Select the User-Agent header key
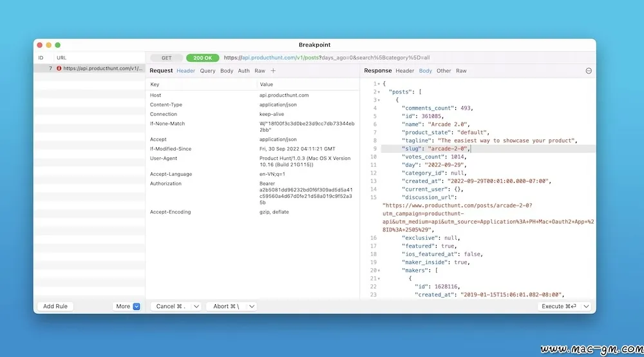 tap(164, 159)
